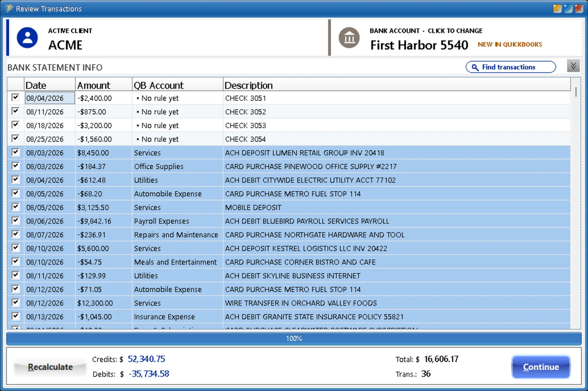
Task: Click First Harbor 5540 to change bank account
Action: [419, 45]
